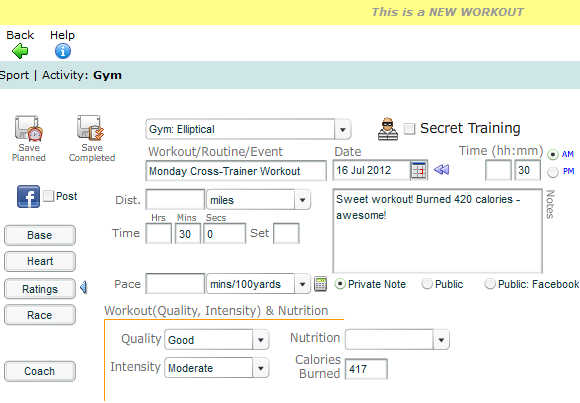Screen dimensions: 580x403
Task: Click the Save Completed disk icon
Action: pos(91,128)
